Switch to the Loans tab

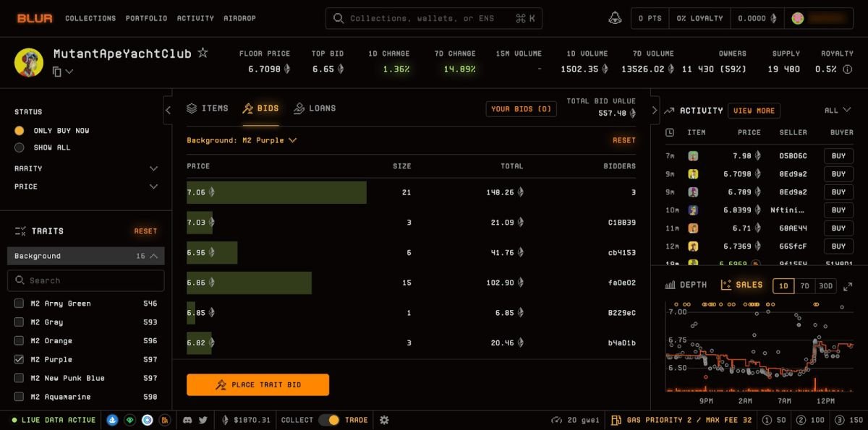pyautogui.click(x=315, y=108)
